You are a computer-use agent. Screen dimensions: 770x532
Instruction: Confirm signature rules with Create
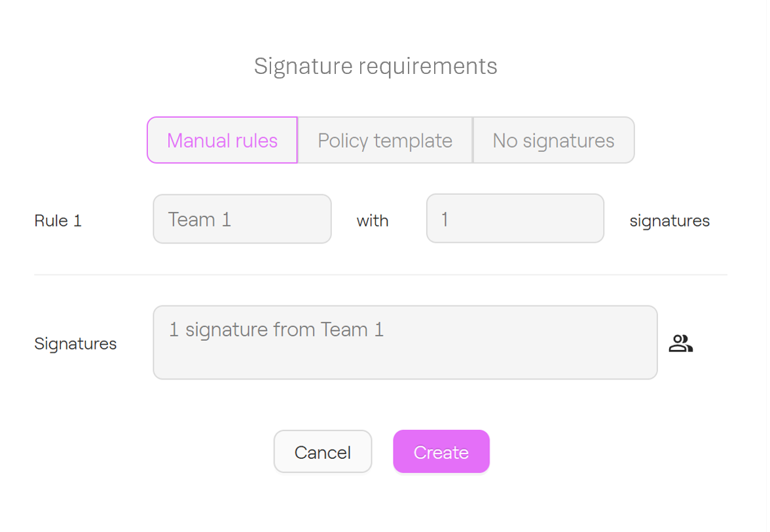pyautogui.click(x=441, y=452)
